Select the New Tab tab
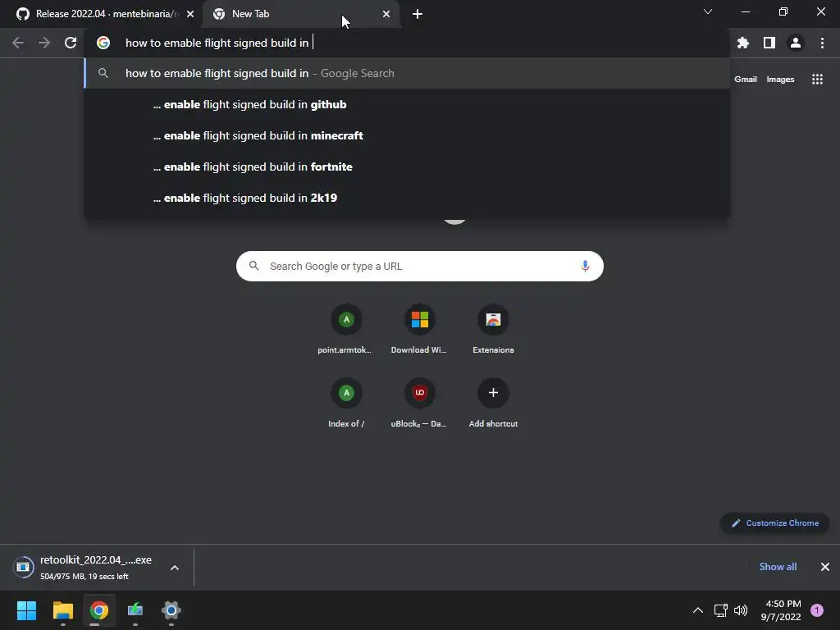Viewport: 840px width, 630px height. click(300, 14)
